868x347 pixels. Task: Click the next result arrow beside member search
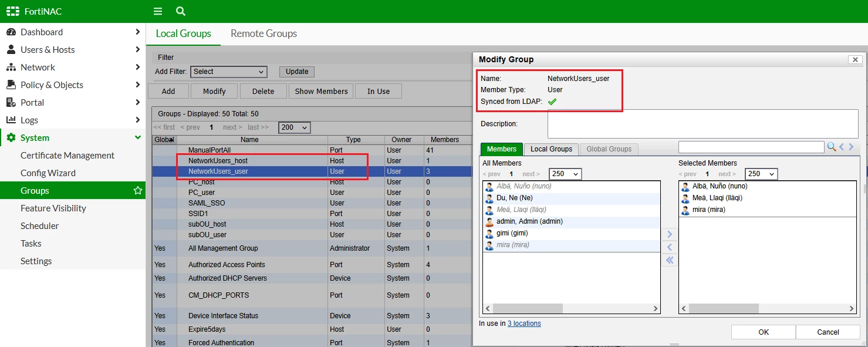851,147
